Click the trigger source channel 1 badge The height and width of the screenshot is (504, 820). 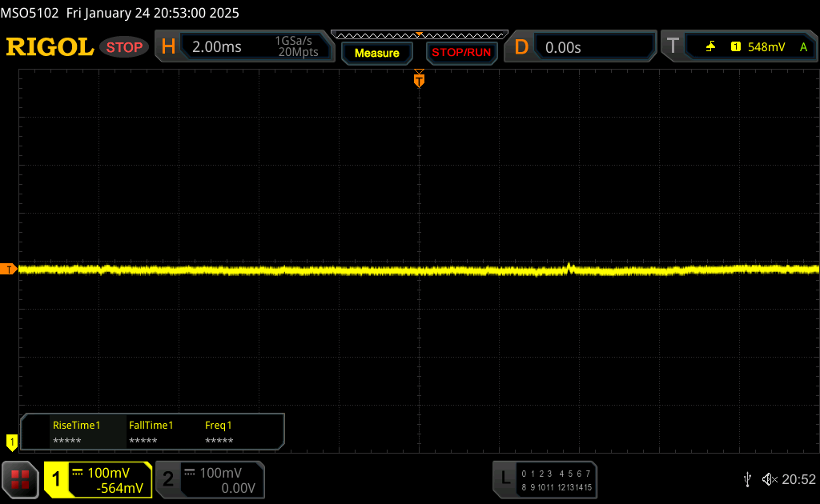click(736, 47)
